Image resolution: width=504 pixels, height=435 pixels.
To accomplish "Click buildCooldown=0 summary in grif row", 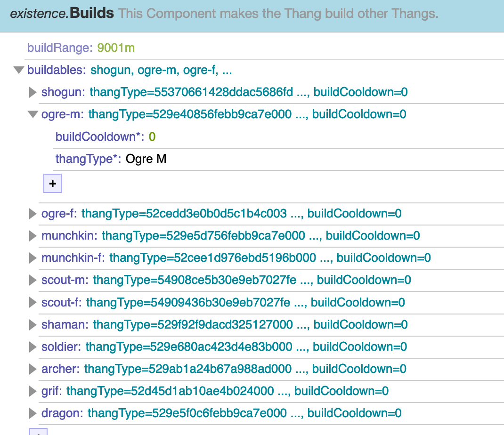I will 341,391.
